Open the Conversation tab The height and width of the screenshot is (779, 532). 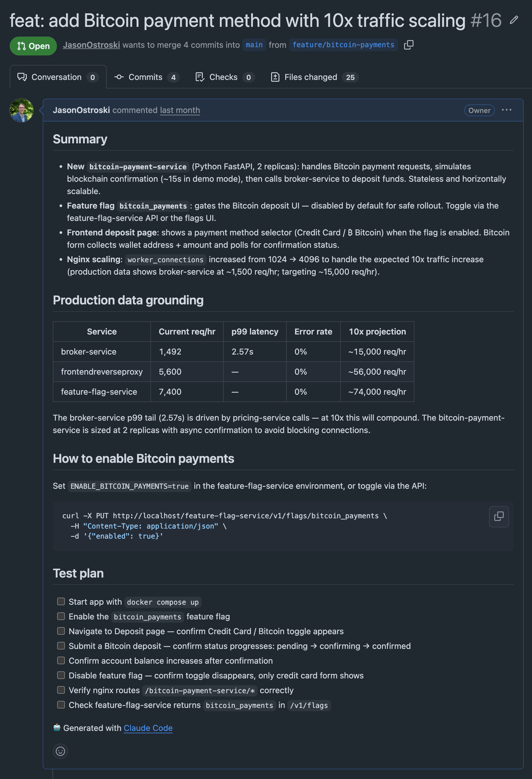(x=58, y=77)
